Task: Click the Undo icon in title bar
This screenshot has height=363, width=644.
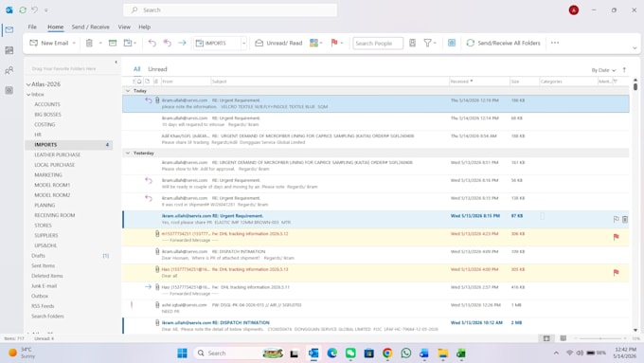Action: click(34, 9)
